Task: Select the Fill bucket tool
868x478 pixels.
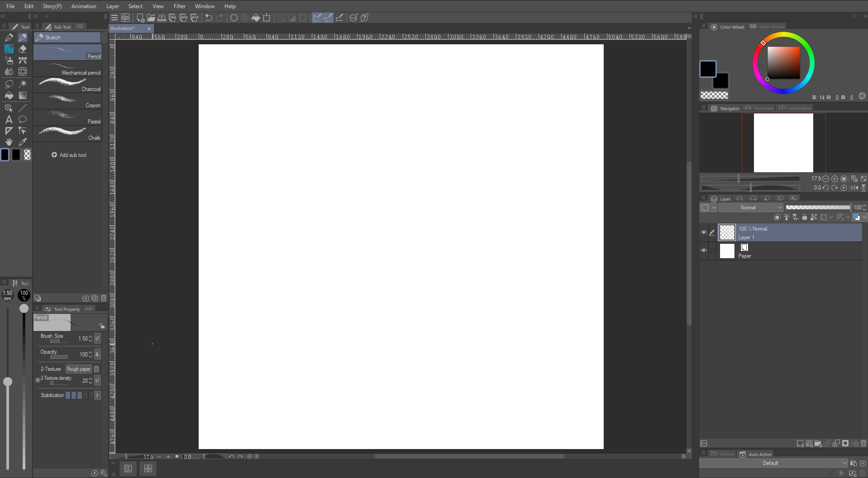Action: coord(9,95)
